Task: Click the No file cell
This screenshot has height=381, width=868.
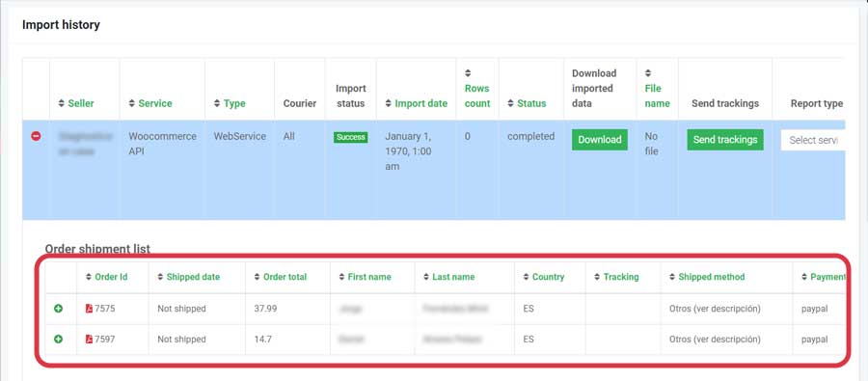Action: click(652, 144)
